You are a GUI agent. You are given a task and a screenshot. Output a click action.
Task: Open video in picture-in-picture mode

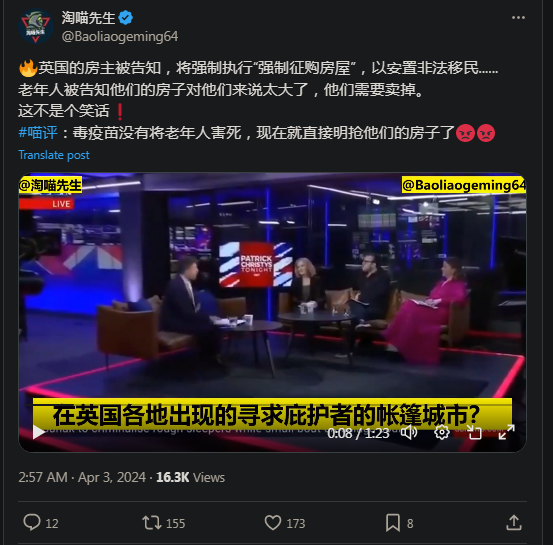474,432
